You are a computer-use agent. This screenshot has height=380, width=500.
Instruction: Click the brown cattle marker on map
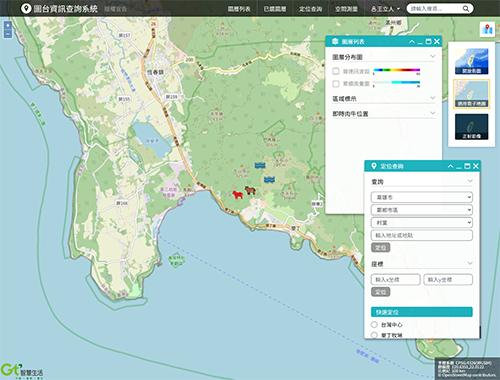point(250,190)
